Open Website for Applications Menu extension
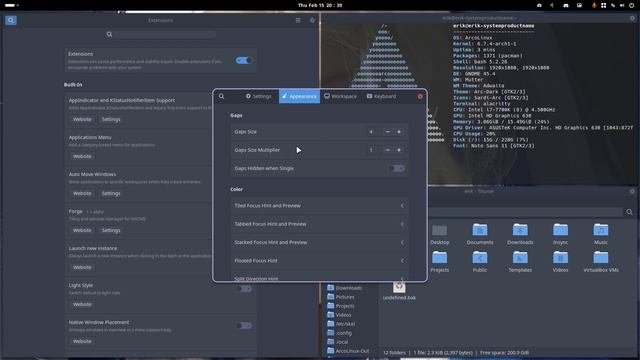The image size is (640, 360). point(82,156)
